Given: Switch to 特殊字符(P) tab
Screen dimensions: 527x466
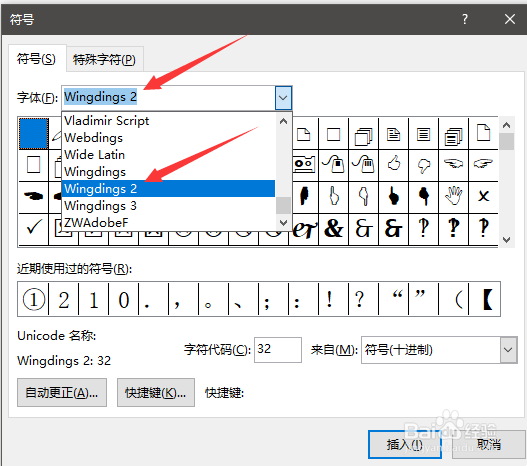Looking at the screenshot, I should click(105, 60).
